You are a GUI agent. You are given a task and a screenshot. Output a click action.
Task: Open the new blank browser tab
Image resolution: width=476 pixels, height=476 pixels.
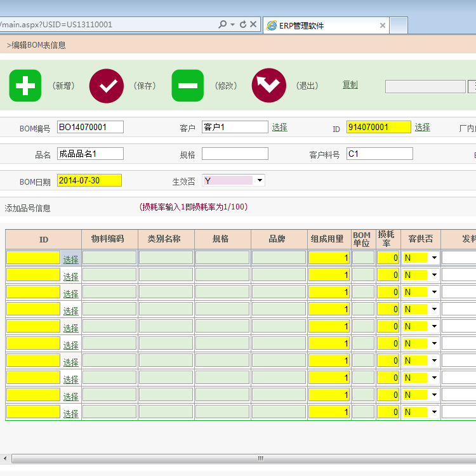[x=399, y=25]
